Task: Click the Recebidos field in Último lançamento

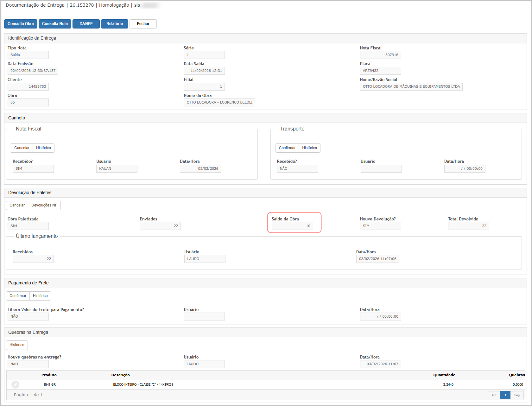Action: (x=33, y=259)
